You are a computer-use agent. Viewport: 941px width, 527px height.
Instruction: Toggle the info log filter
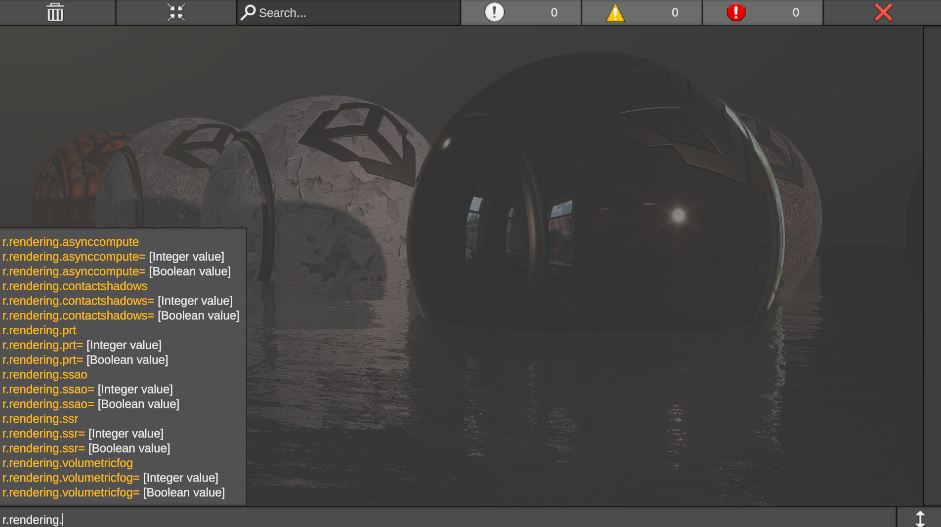(x=520, y=12)
